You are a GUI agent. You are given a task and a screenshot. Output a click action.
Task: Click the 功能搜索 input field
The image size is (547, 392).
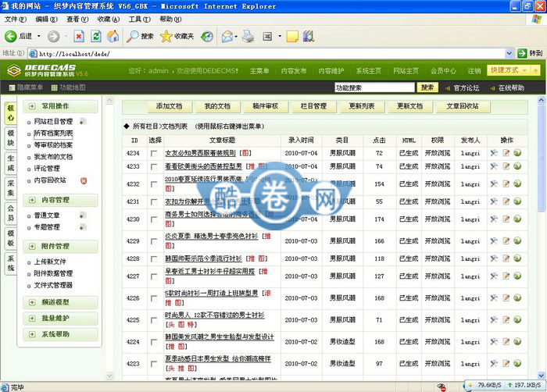tap(374, 87)
